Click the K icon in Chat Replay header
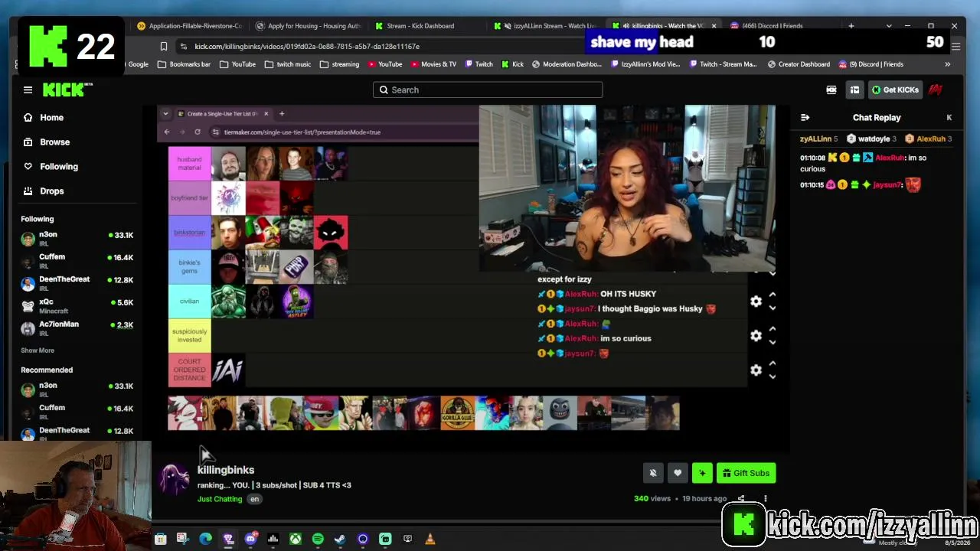Screen dimensions: 980x551 pyautogui.click(x=949, y=117)
